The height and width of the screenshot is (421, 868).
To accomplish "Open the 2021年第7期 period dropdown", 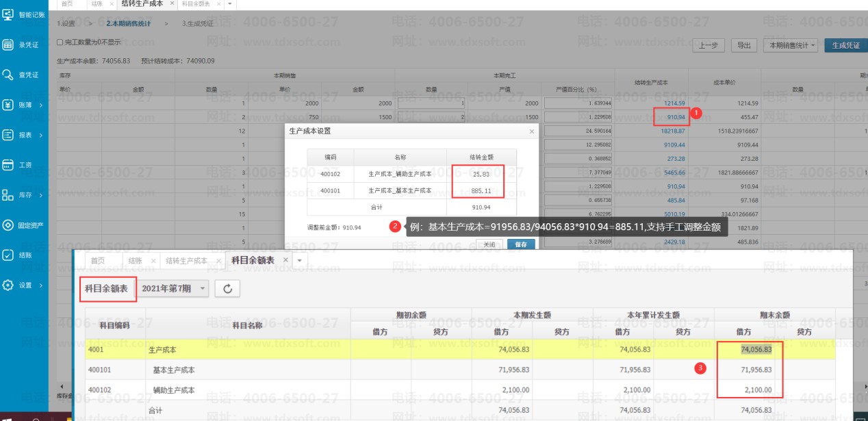I will [174, 289].
